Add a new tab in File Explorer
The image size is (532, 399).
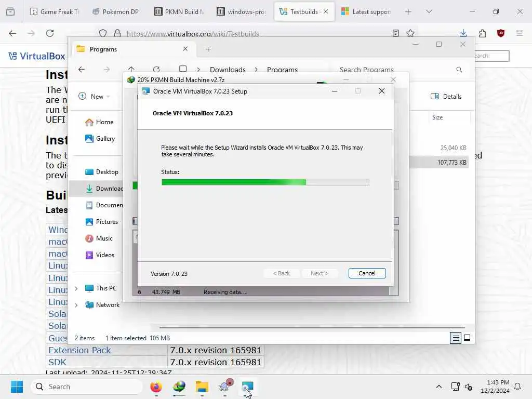coord(208,49)
